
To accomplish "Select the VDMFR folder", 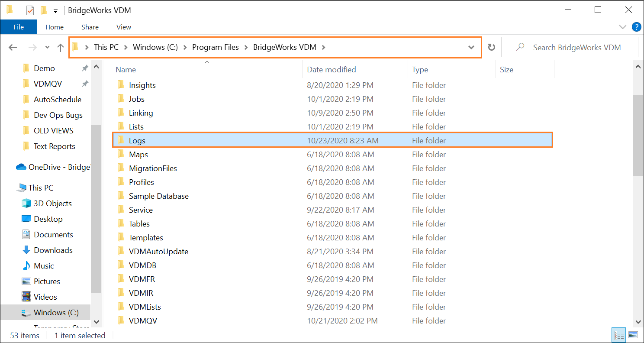I will (x=142, y=279).
